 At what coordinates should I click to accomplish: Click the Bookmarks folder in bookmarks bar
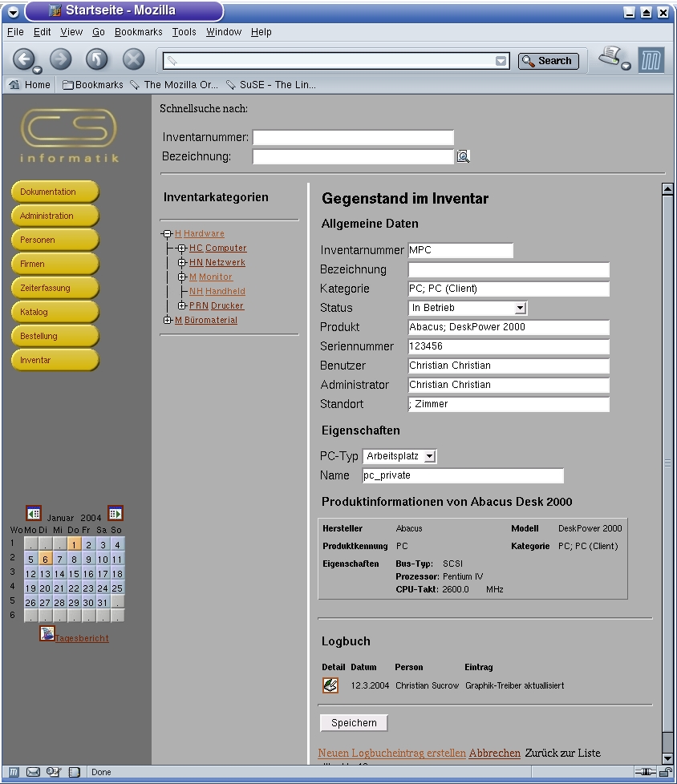click(93, 84)
